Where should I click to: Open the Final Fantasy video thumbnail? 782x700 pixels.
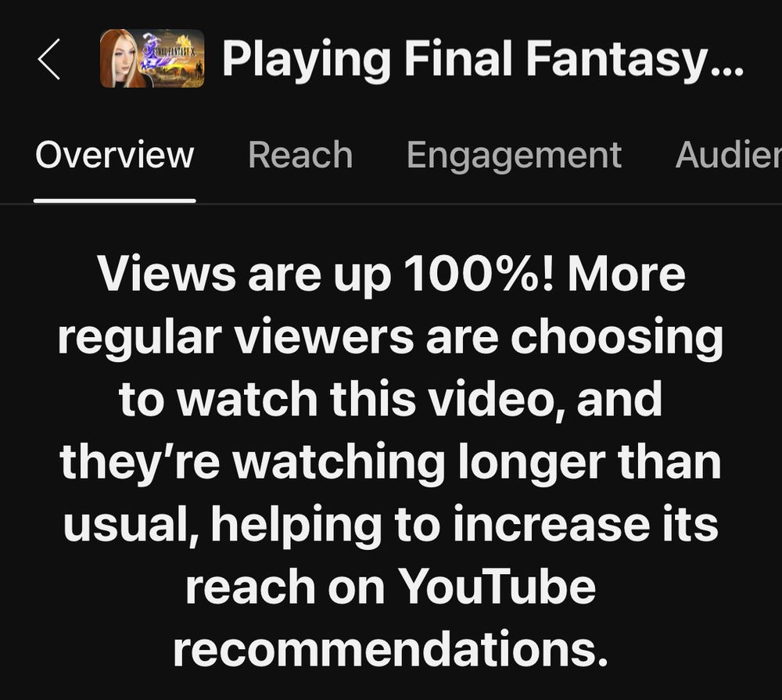(152, 59)
